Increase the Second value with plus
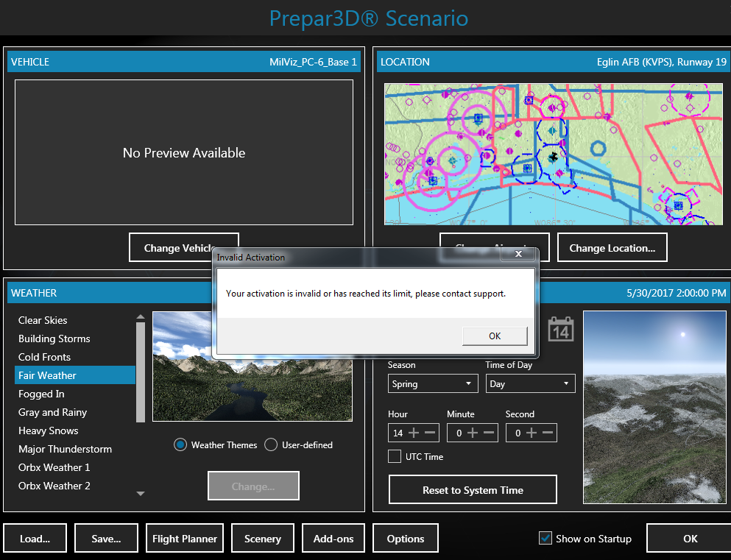 click(x=532, y=433)
